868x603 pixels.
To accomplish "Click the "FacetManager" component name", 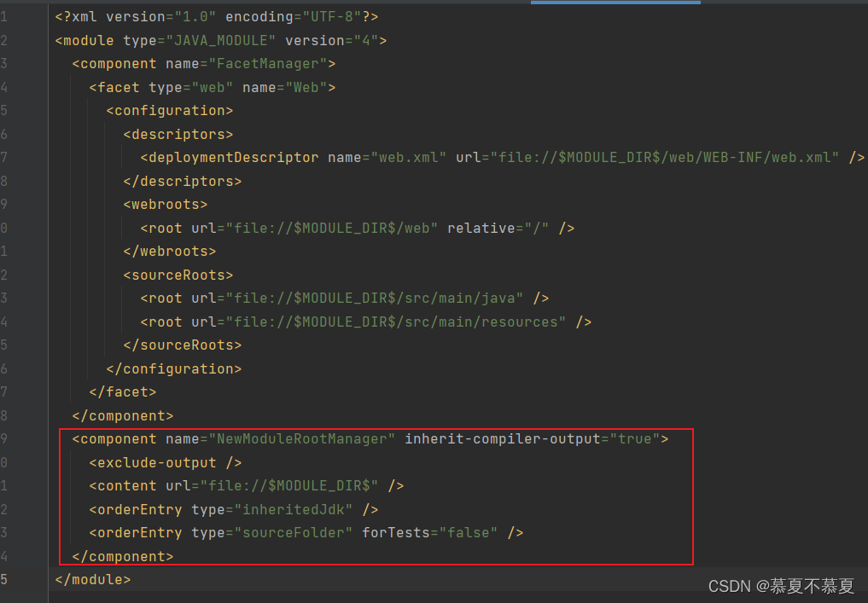I will pos(268,64).
